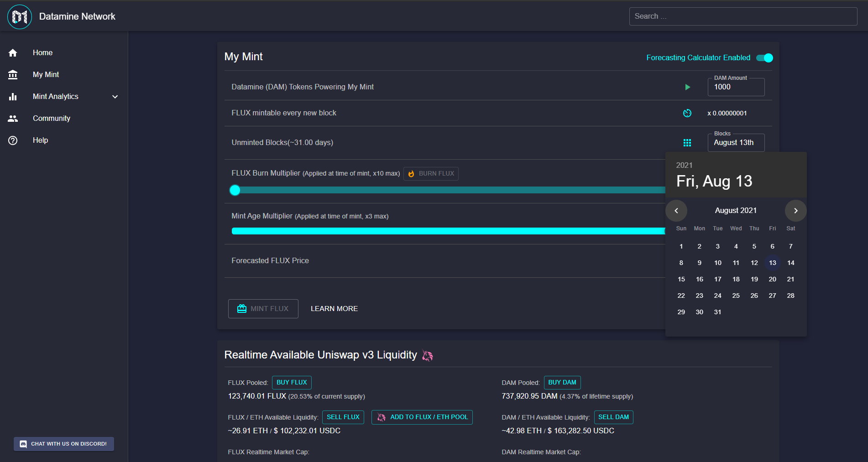The width and height of the screenshot is (868, 462).
Task: Click the 'x 0.00000001' multiplier value
Action: coord(727,114)
